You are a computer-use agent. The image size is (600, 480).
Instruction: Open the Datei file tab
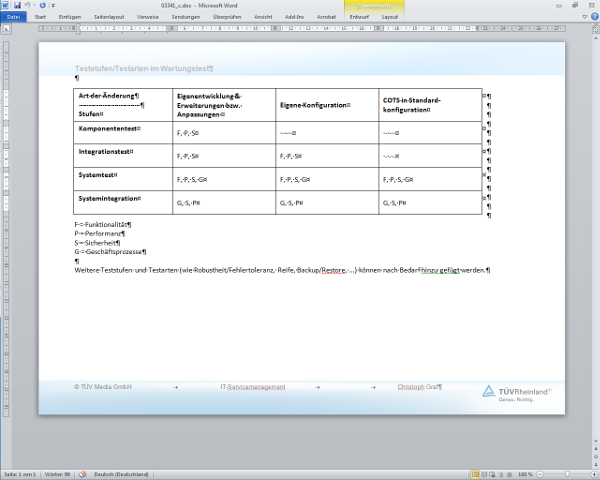click(15, 17)
